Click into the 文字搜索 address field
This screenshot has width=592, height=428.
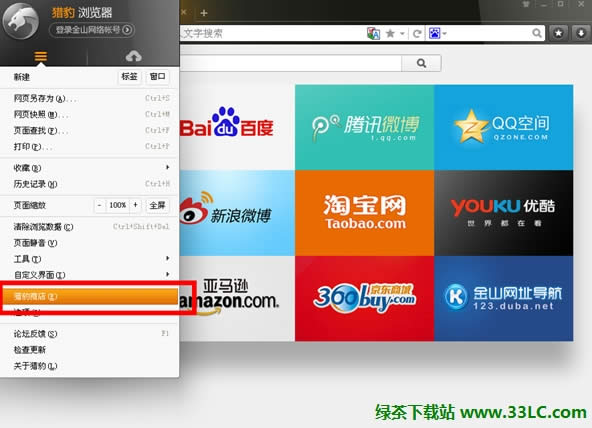point(272,34)
